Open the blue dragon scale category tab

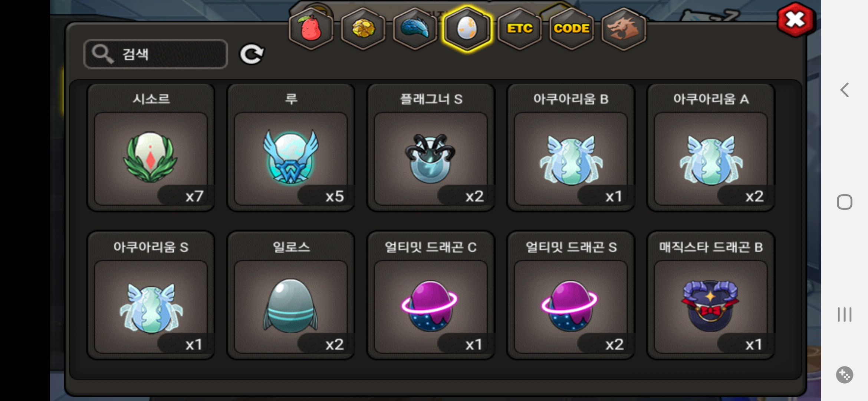[415, 29]
